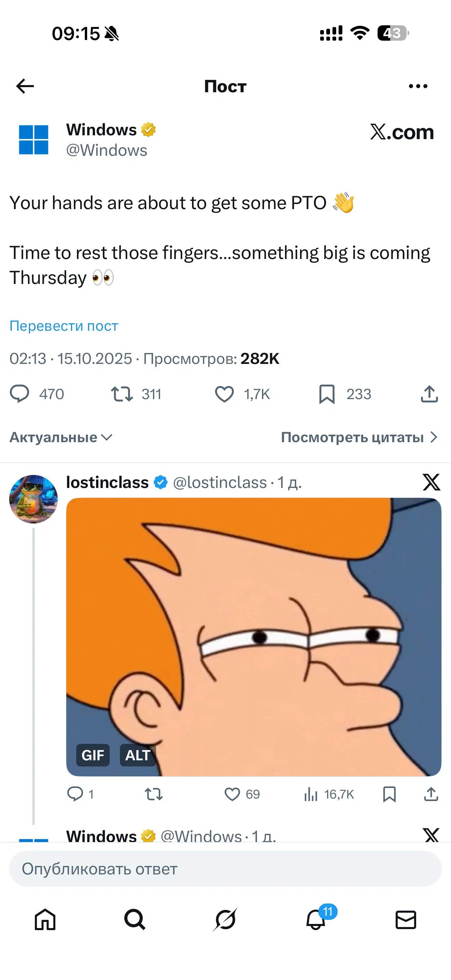451x980 pixels.
Task: Switch to the Search tab
Action: point(135,920)
